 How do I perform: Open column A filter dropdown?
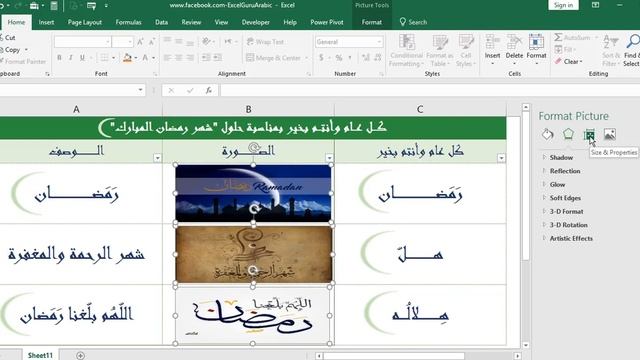click(157, 158)
